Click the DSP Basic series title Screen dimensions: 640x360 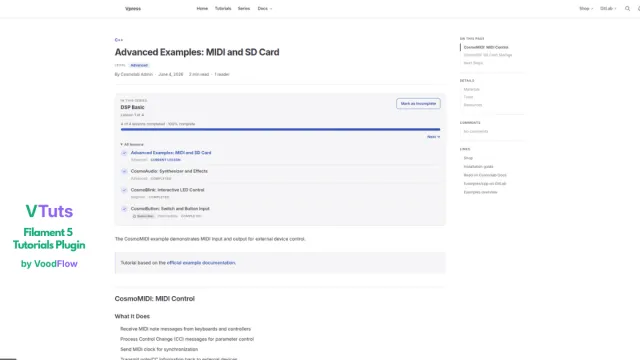pos(132,107)
